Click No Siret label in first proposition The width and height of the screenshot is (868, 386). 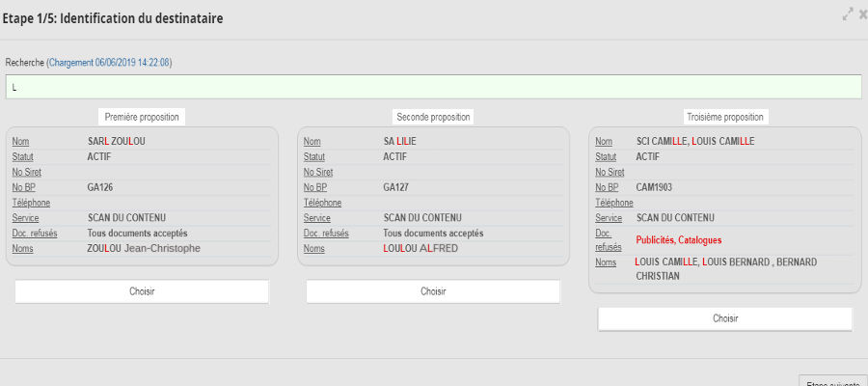(x=28, y=172)
